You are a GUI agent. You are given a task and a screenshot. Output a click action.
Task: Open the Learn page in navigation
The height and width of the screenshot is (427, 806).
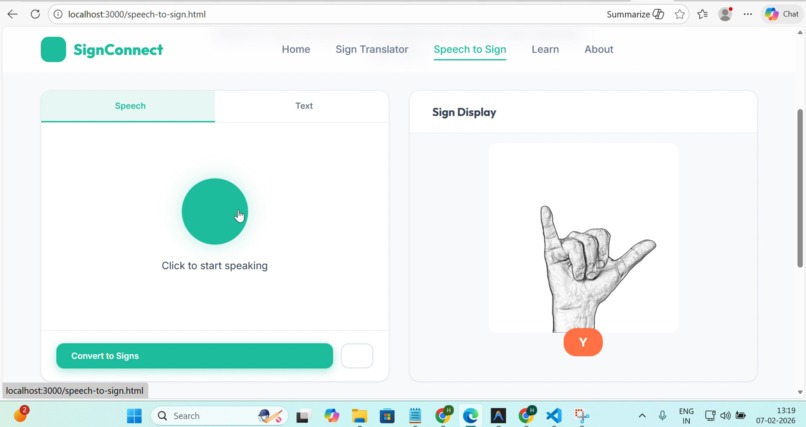[x=545, y=49]
